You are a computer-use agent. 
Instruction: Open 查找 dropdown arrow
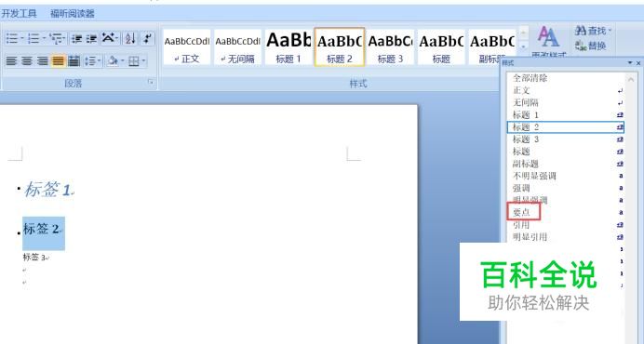click(610, 31)
